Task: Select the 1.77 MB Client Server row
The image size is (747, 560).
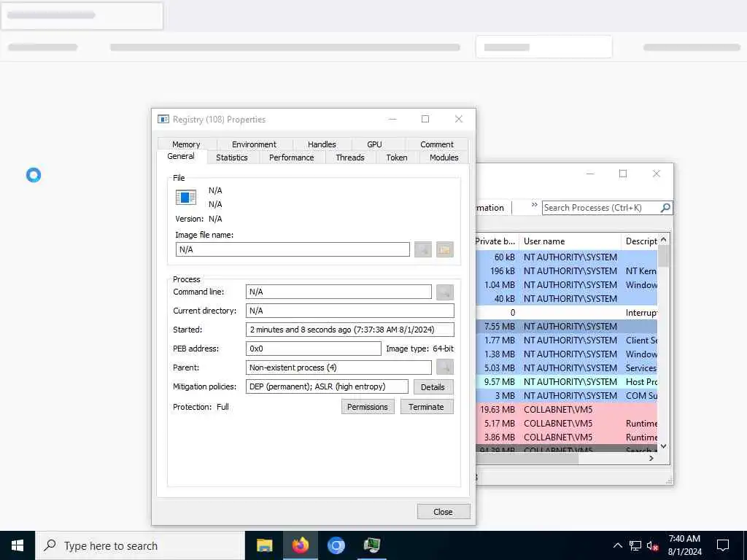Action: pyautogui.click(x=566, y=340)
